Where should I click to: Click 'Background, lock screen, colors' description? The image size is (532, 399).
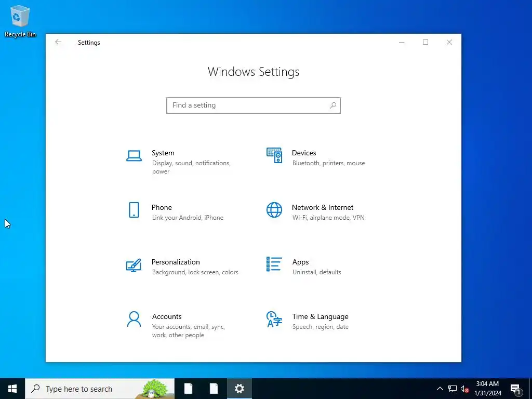pyautogui.click(x=195, y=272)
